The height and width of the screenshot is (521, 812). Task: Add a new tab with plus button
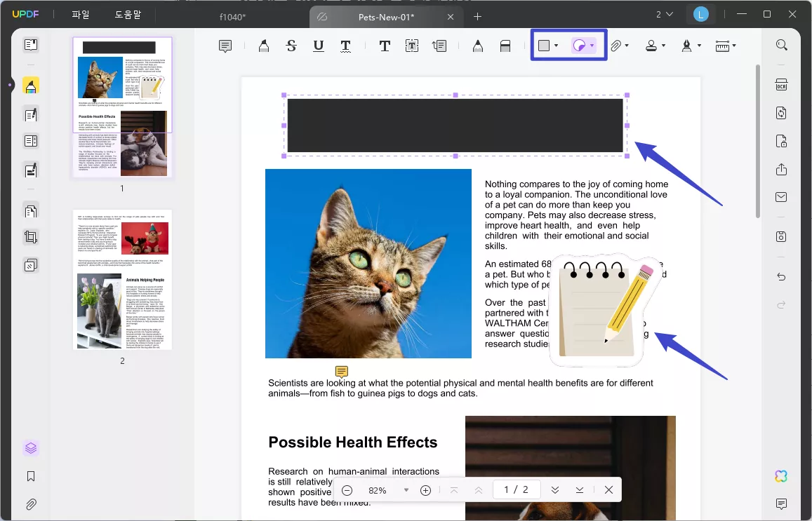click(x=477, y=17)
